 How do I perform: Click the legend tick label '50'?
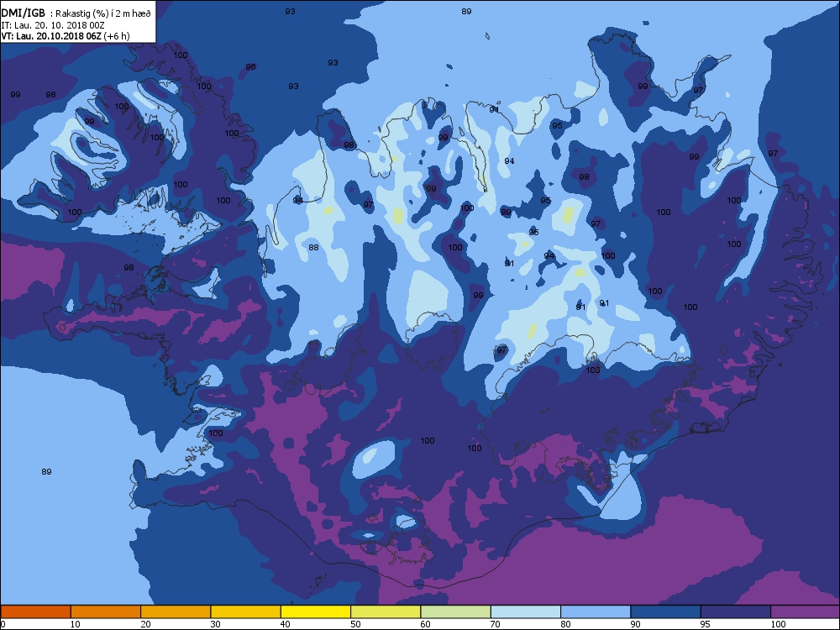coord(355,624)
